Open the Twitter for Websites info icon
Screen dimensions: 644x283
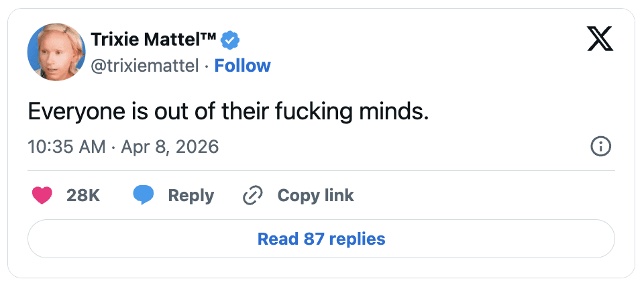coord(600,146)
